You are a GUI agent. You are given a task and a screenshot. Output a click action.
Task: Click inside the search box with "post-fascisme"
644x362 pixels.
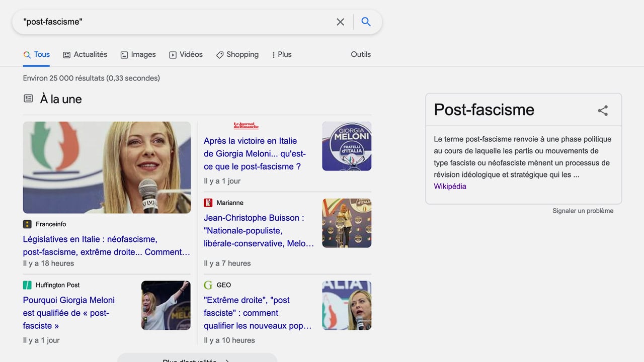[171, 22]
